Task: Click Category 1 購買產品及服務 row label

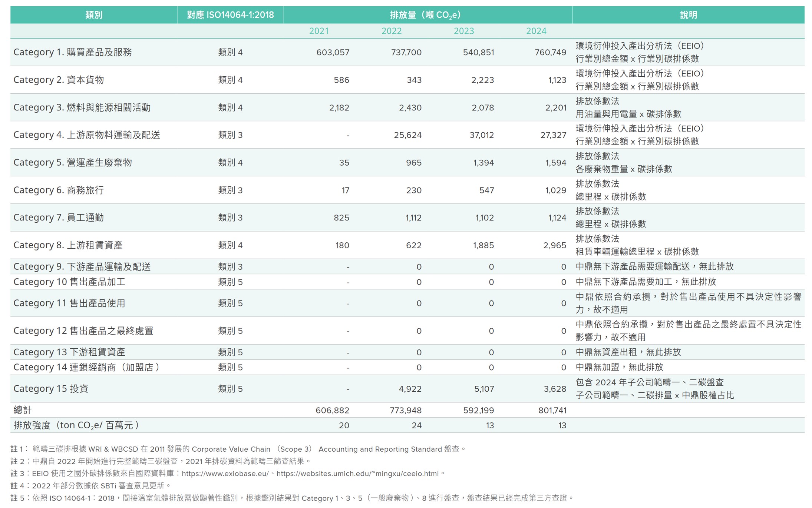Action: pyautogui.click(x=73, y=52)
